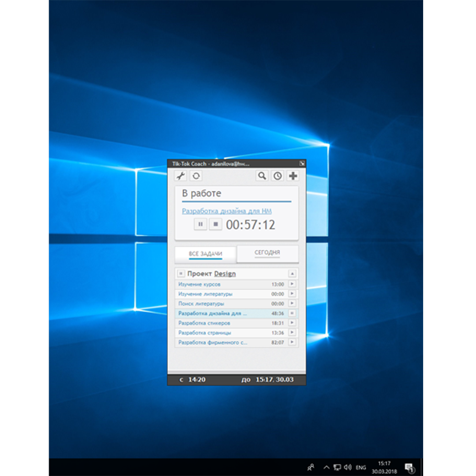The image size is (476, 476).
Task: Stop the current task timer
Action: [216, 224]
